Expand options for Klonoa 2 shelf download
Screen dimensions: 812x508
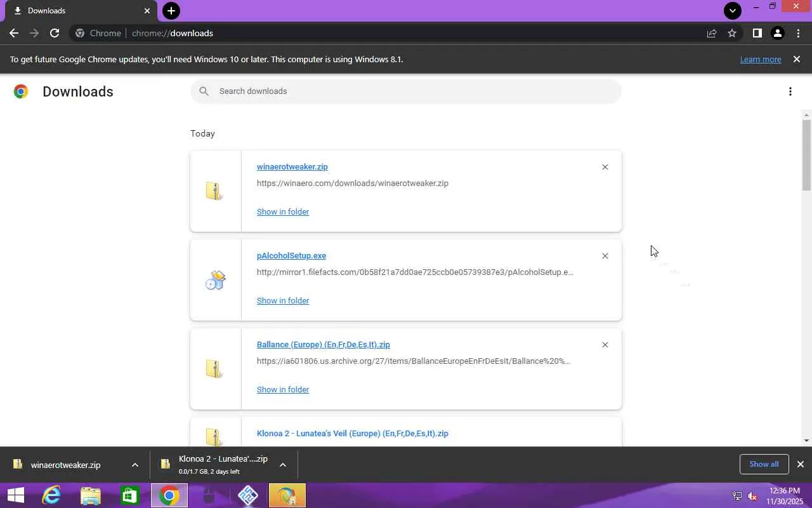282,465
